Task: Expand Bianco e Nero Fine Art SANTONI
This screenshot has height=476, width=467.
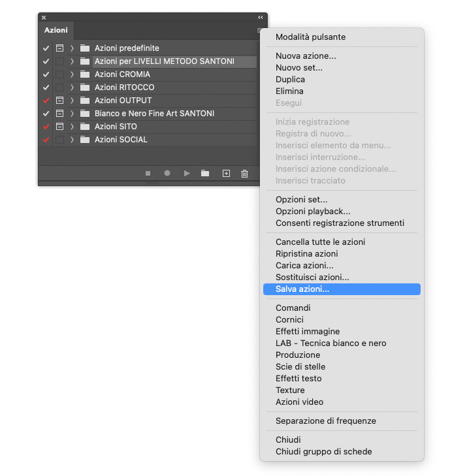Action: (x=72, y=114)
